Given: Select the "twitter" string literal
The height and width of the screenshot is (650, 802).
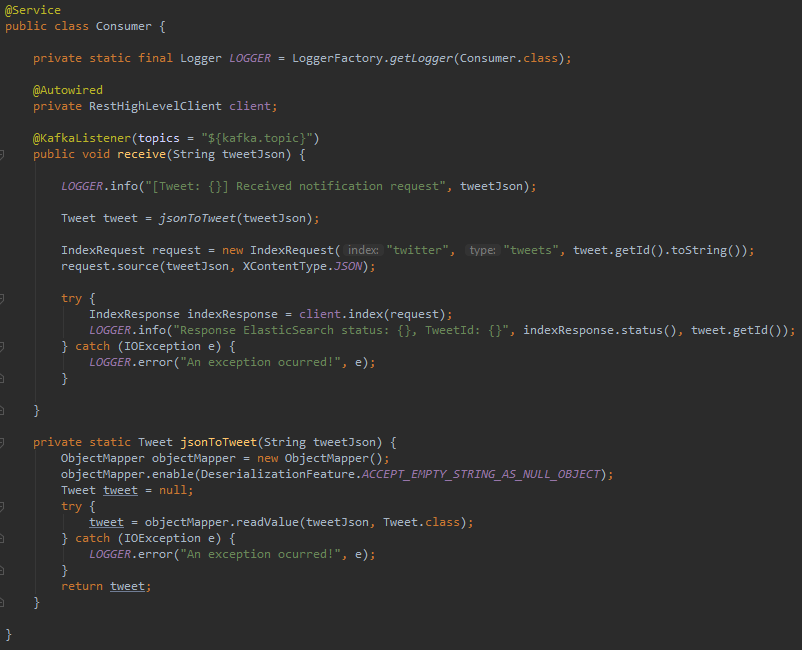Looking at the screenshot, I should click(x=417, y=250).
